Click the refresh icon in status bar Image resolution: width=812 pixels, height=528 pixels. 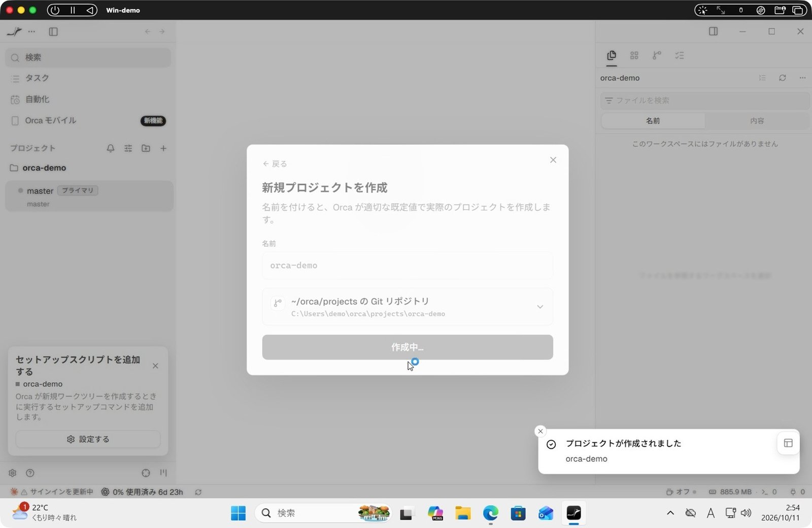pyautogui.click(x=198, y=492)
